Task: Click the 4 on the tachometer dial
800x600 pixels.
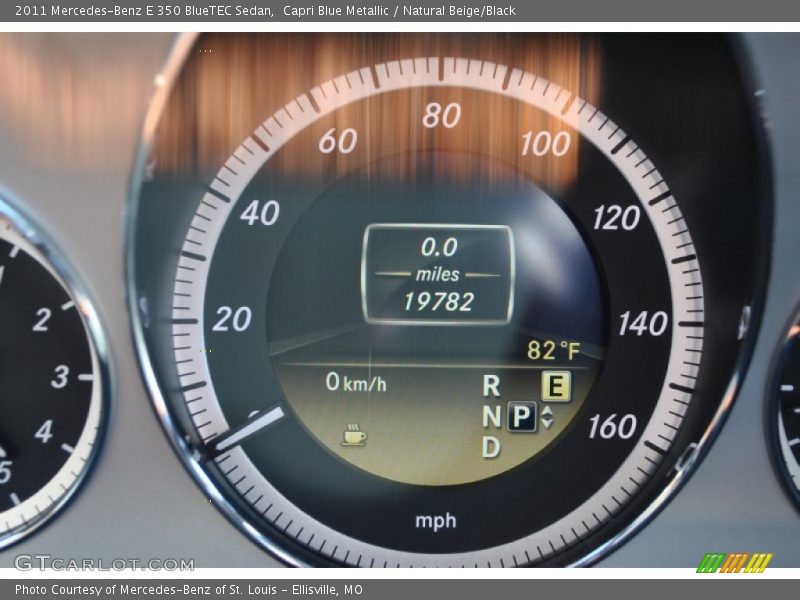Action: [44, 432]
